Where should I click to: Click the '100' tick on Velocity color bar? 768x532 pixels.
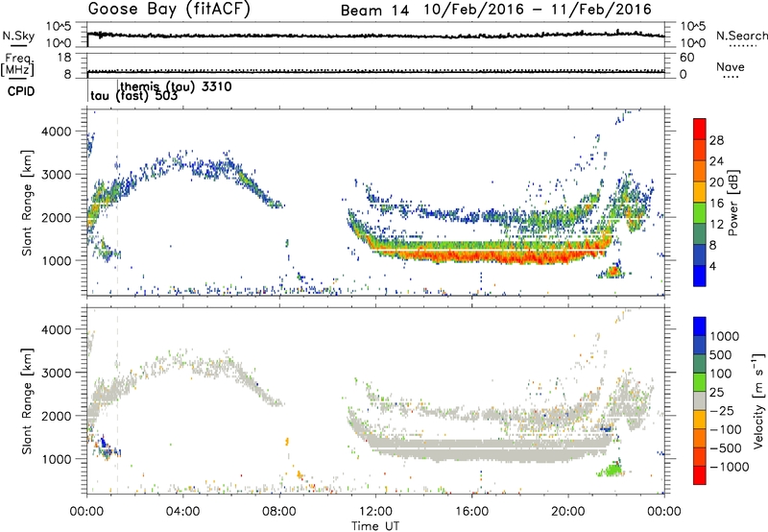coord(721,374)
